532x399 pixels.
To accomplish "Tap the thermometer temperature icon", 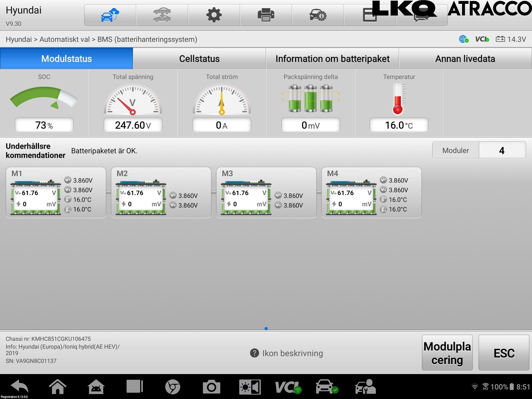I will pyautogui.click(x=398, y=98).
